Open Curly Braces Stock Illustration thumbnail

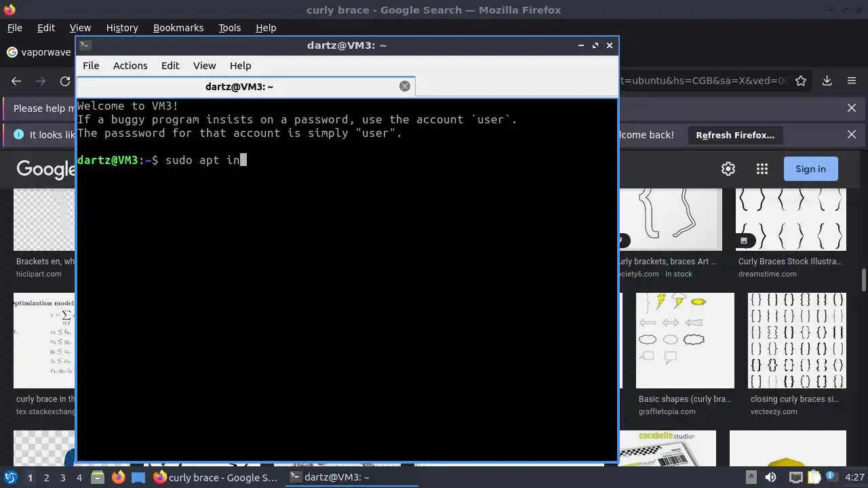click(x=791, y=220)
